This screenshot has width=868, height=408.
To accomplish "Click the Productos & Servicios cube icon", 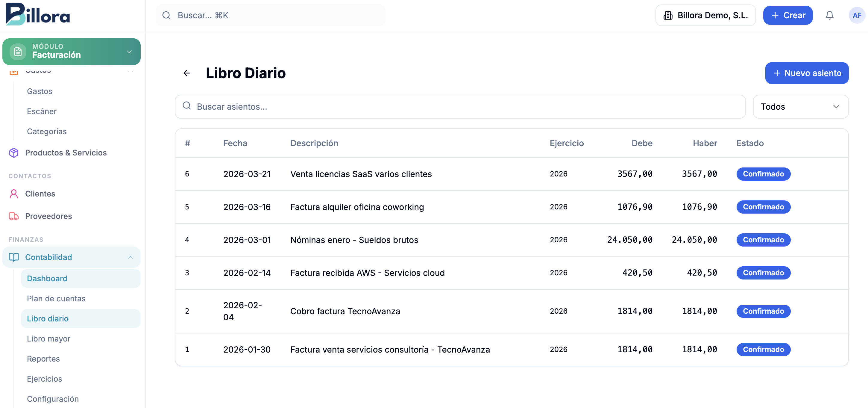I will pos(14,153).
